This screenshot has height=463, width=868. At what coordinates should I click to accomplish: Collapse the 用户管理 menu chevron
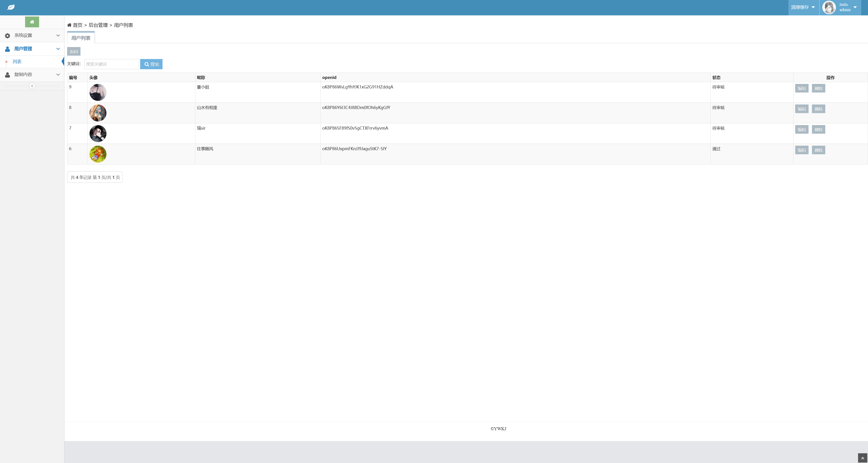pos(58,49)
